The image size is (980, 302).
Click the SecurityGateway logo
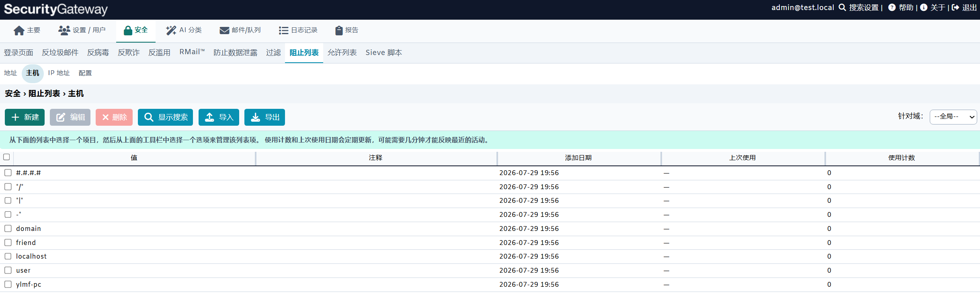tap(56, 9)
